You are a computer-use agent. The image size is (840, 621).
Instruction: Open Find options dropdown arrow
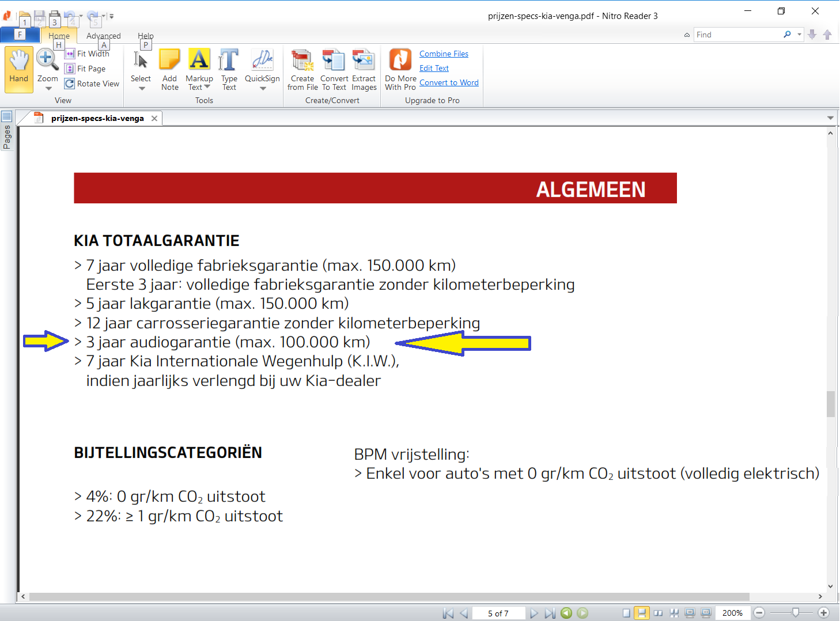tap(799, 35)
